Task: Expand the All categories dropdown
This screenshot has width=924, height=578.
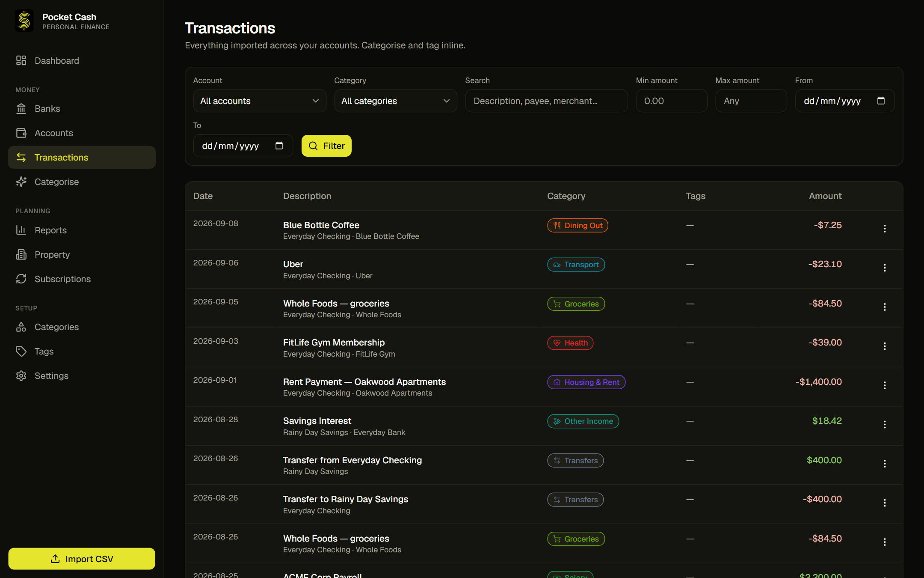Action: click(396, 101)
